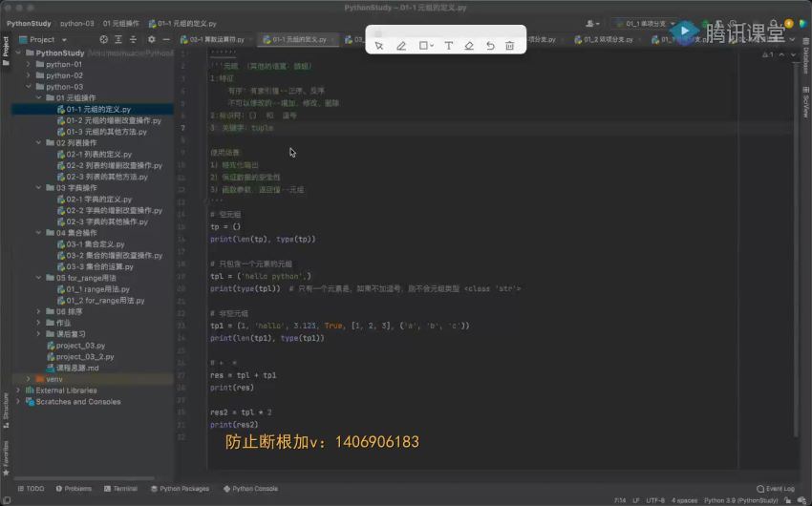Collapse the 01 元组操作 folder

click(x=39, y=97)
